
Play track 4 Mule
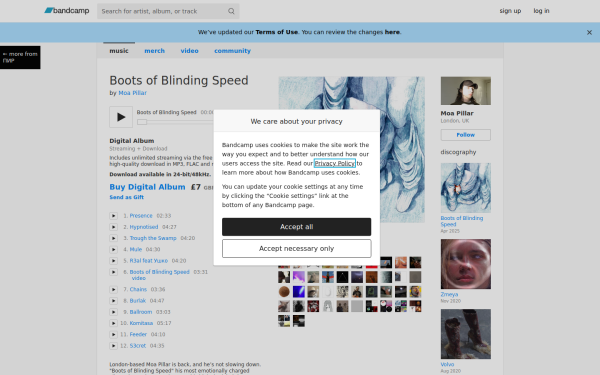(x=114, y=249)
